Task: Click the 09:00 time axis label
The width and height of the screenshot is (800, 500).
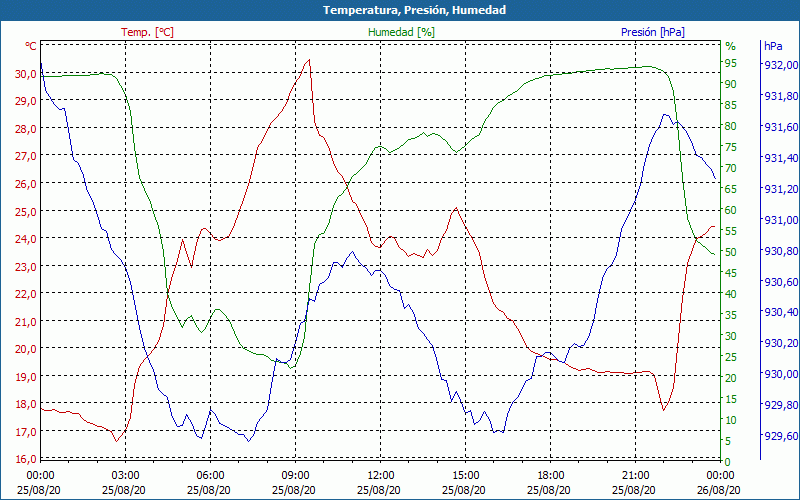Action: pyautogui.click(x=295, y=476)
